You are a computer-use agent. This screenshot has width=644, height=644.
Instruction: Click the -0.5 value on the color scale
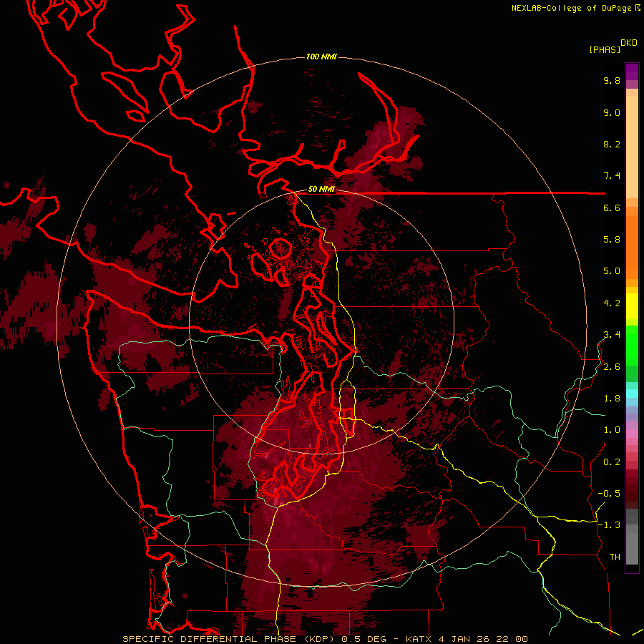click(609, 493)
